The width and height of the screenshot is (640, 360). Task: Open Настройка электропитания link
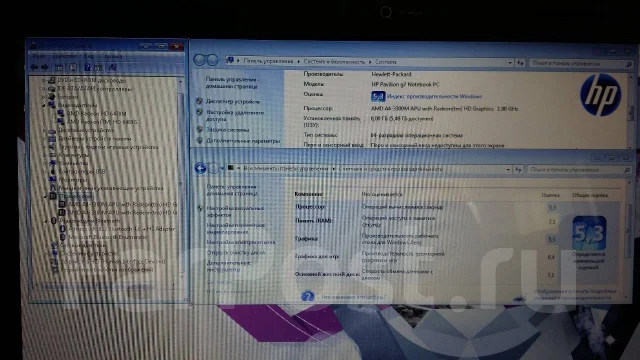[x=241, y=242]
